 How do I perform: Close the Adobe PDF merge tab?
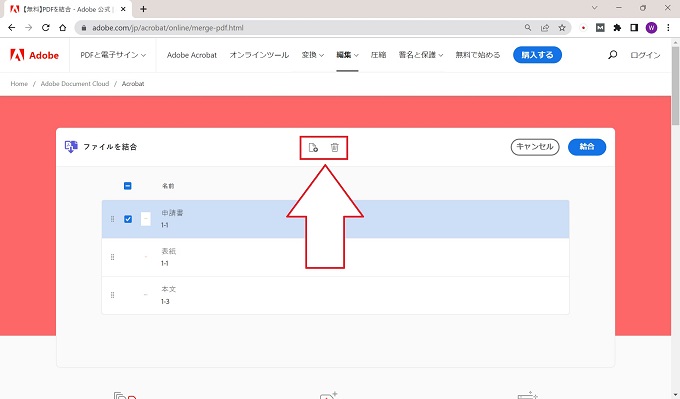[123, 9]
